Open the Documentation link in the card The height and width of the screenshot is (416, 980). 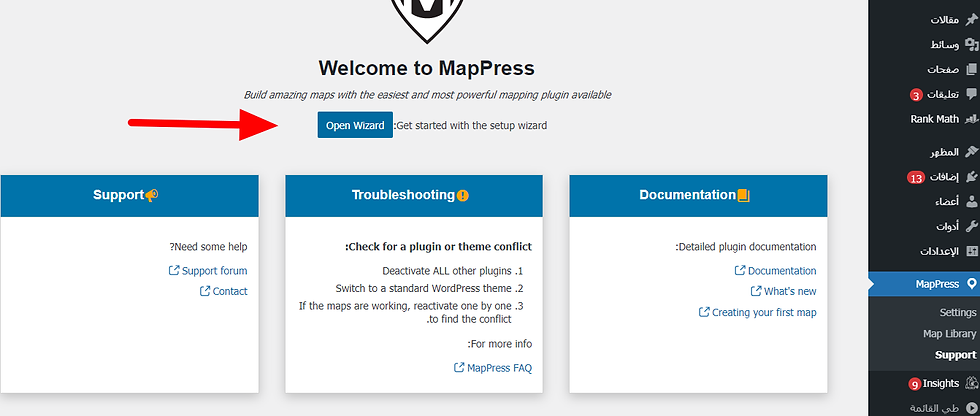782,270
